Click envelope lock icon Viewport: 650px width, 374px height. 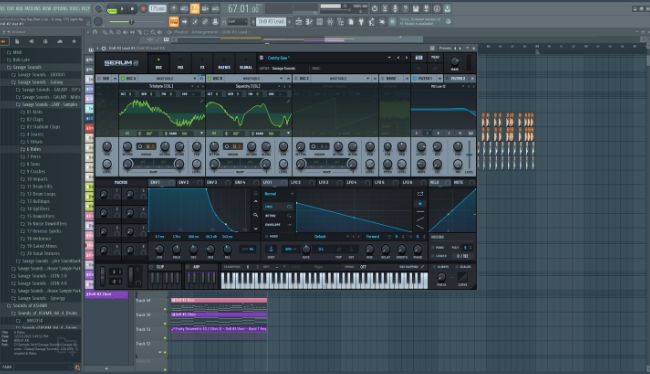tap(256, 193)
